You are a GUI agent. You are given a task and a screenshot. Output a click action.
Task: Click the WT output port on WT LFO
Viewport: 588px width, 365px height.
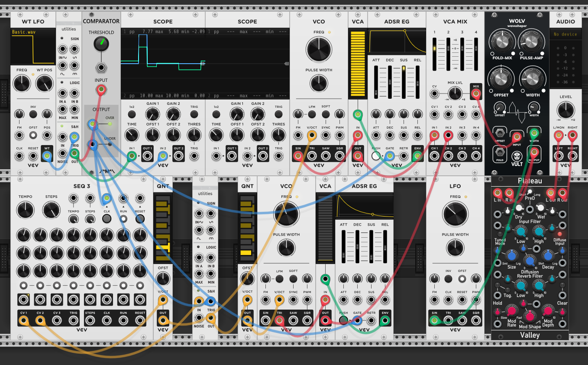[x=46, y=155]
